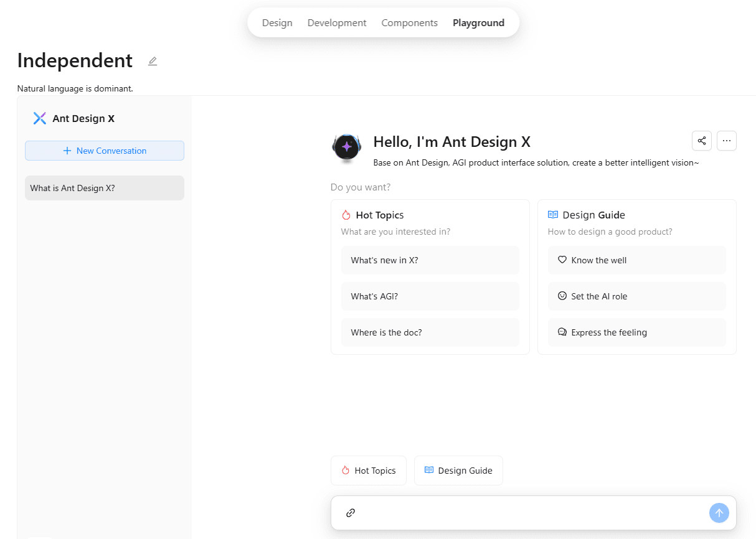Screen dimensions: 756x539
Task: Click the book icon in Design Guide card
Action: pyautogui.click(x=553, y=215)
